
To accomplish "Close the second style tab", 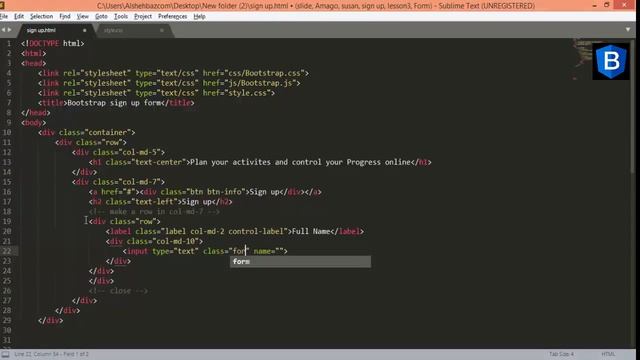I will point(162,30).
